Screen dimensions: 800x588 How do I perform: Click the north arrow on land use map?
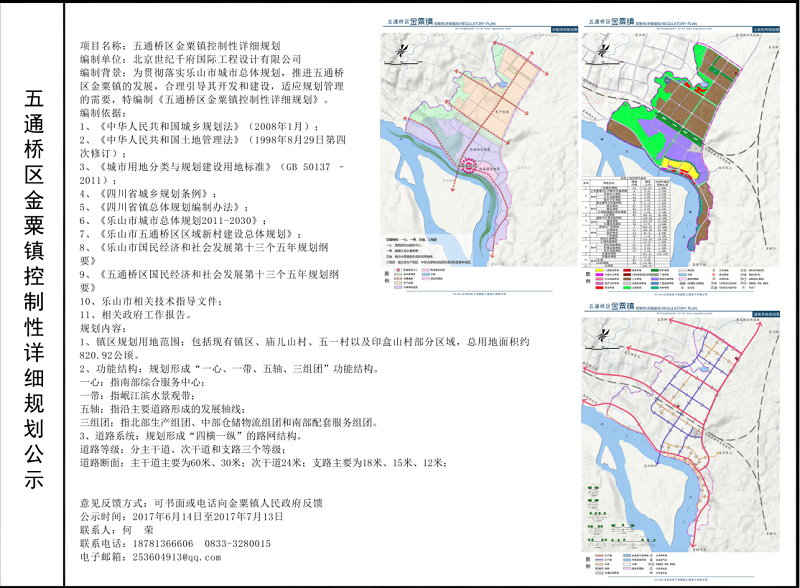(603, 52)
